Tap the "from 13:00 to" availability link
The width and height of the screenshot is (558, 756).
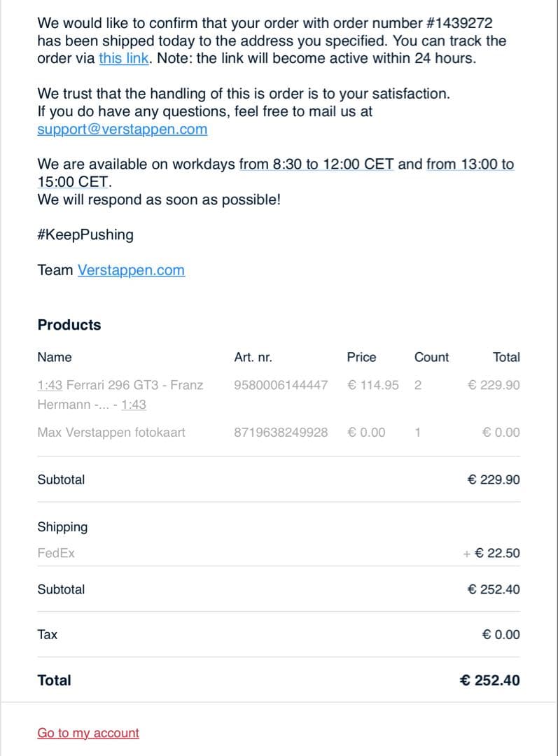coord(470,164)
